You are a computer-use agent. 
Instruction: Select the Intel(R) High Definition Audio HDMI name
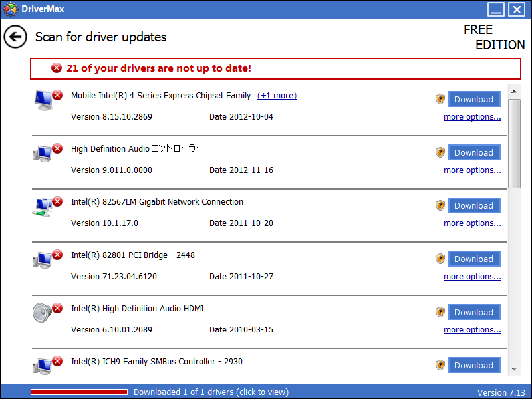[x=138, y=309]
